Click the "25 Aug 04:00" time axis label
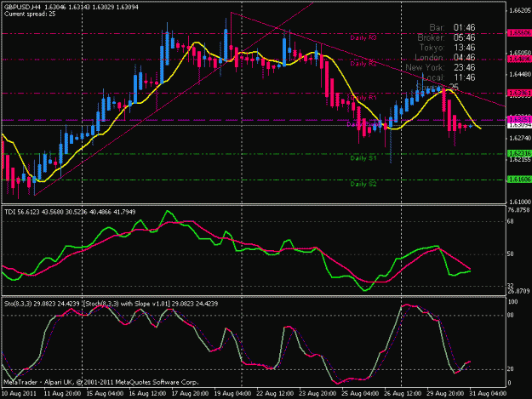 [x=360, y=393]
